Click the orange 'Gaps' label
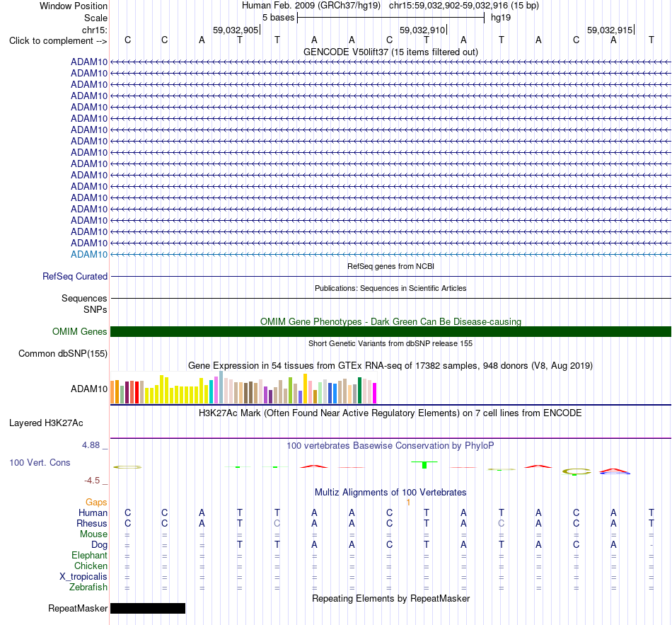 96,502
